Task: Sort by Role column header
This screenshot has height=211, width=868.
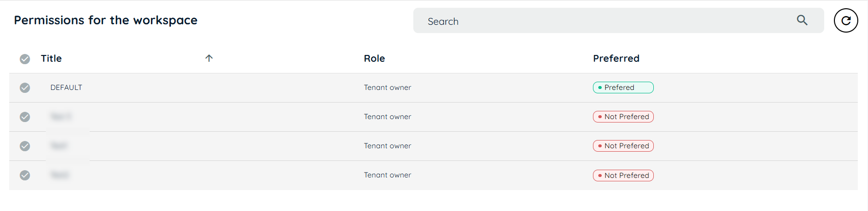Action: 374,58
